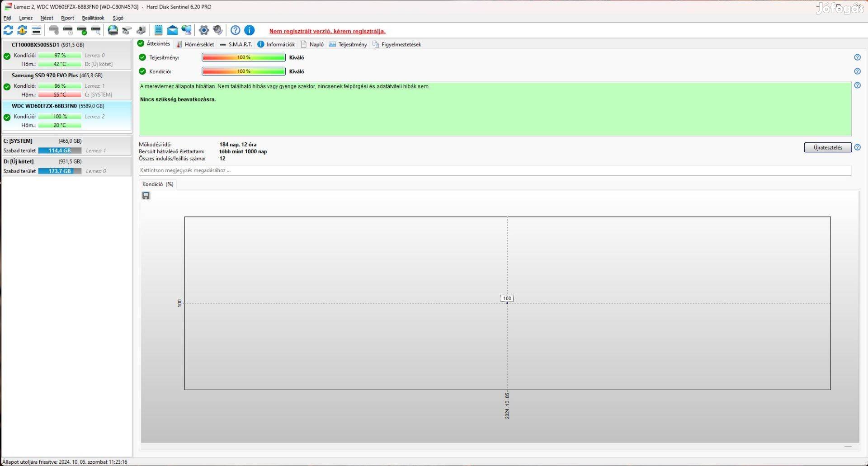Open help icon beside Kondíció bar

[x=857, y=71]
